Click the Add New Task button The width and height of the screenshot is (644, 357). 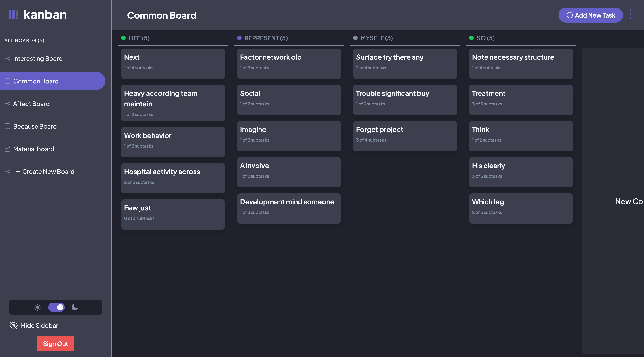(x=591, y=15)
